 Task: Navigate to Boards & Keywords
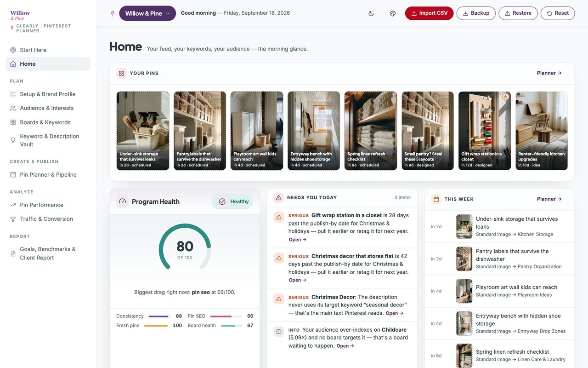click(x=48, y=122)
